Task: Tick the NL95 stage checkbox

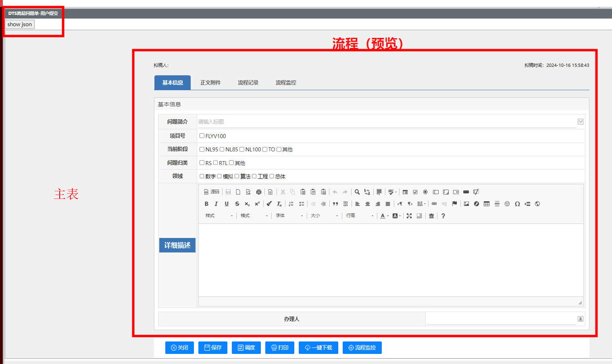Action: click(202, 149)
